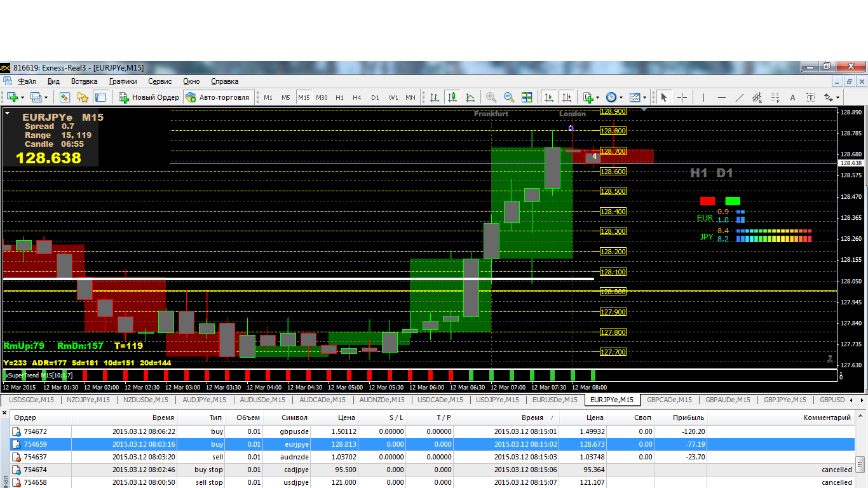
Task: Close the terminal panel X button
Action: 4,413
